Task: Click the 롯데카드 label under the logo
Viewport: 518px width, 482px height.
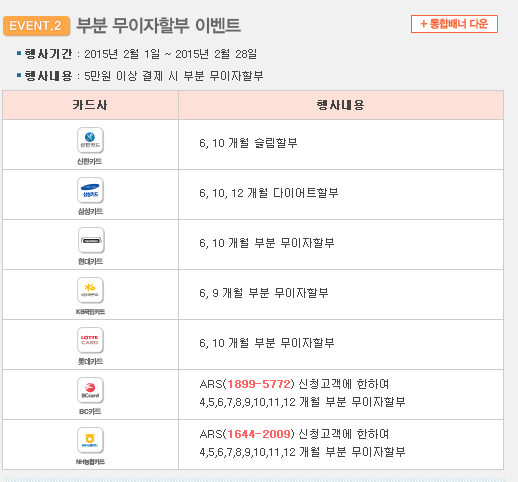Action: [90, 361]
